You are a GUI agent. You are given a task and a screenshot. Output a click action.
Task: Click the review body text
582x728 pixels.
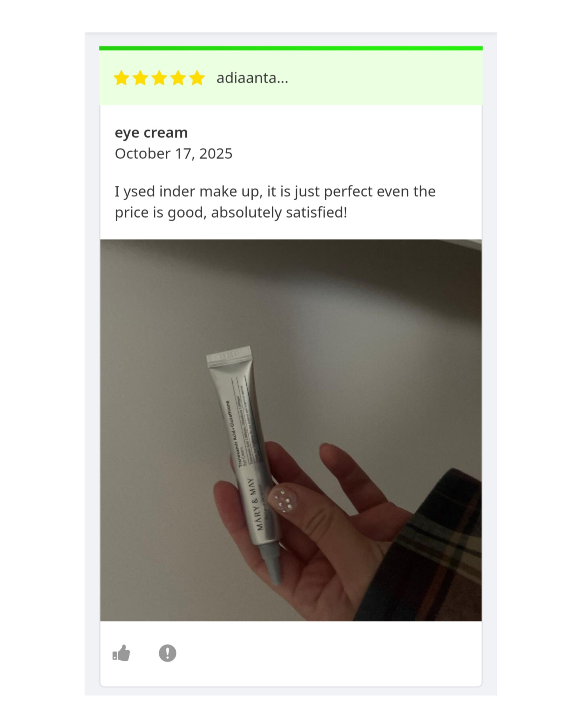pyautogui.click(x=275, y=202)
